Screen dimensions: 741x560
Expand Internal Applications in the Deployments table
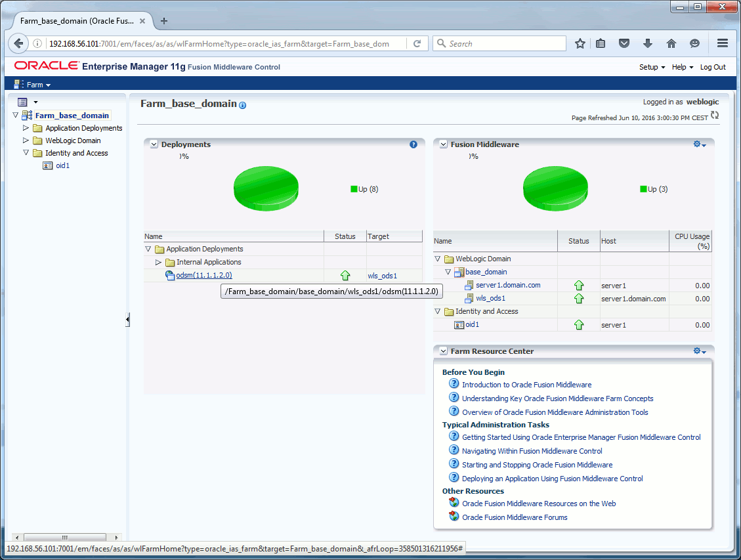(158, 263)
